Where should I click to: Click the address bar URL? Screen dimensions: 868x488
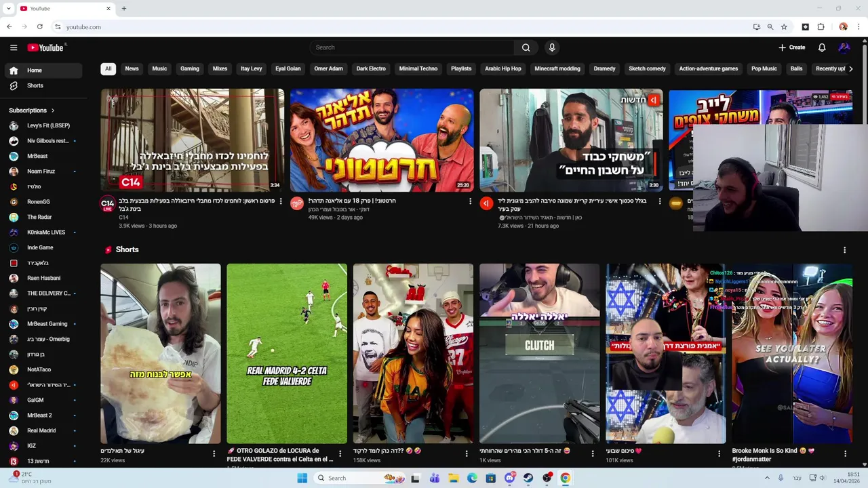(x=83, y=27)
